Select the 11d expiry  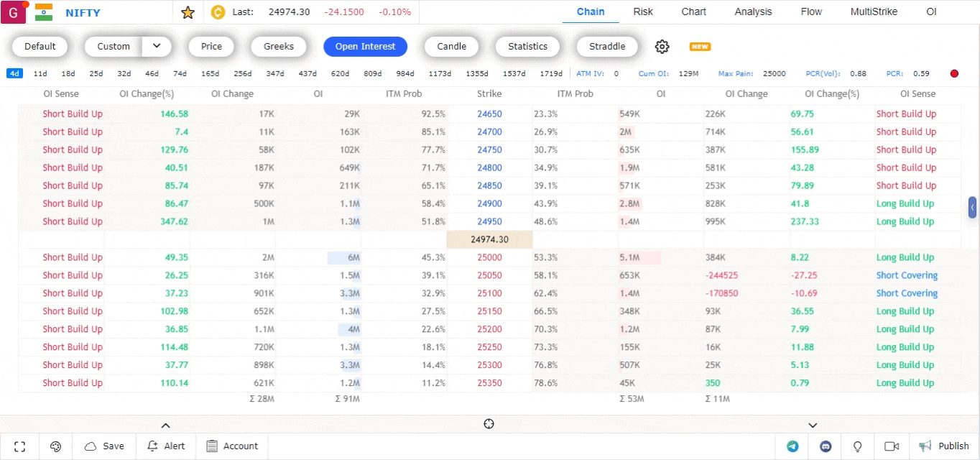40,74
